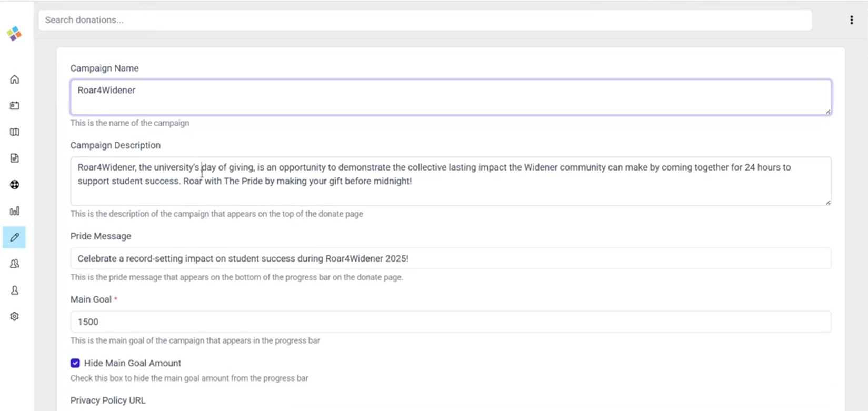This screenshot has width=868, height=411.
Task: Open the calendar icon in sidebar
Action: point(15,106)
